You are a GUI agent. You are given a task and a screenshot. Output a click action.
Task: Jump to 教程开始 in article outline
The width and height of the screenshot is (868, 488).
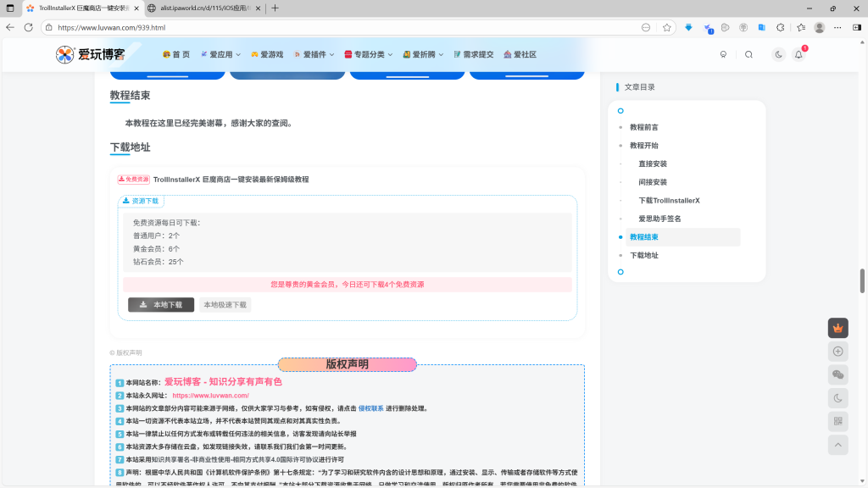pyautogui.click(x=644, y=146)
